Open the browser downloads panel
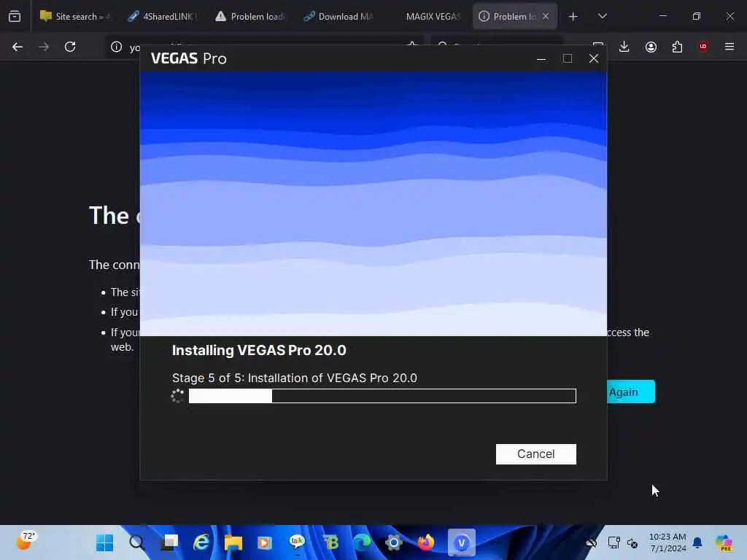Viewport: 747px width, 560px height. tap(624, 47)
